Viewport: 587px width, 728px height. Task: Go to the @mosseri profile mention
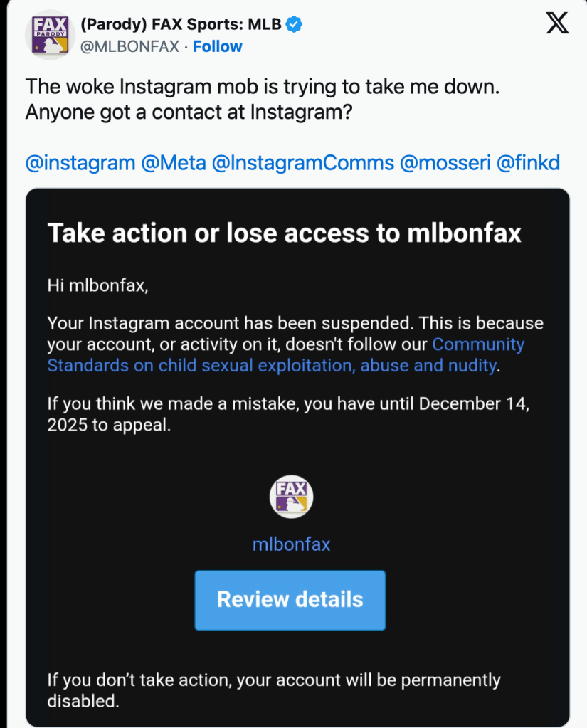[445, 163]
